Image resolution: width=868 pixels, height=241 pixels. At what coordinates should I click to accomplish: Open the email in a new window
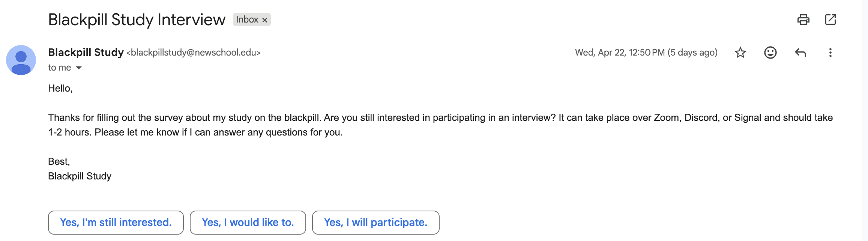830,20
